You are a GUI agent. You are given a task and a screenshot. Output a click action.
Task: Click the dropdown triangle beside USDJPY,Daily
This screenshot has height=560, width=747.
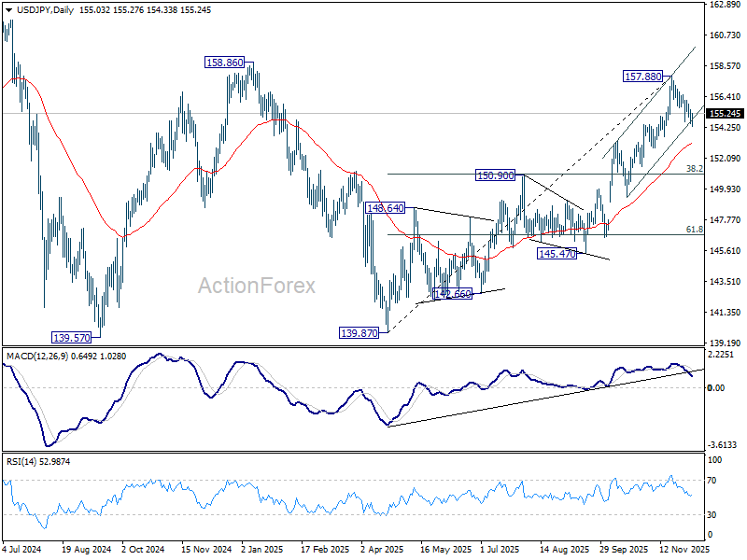tap(8, 10)
